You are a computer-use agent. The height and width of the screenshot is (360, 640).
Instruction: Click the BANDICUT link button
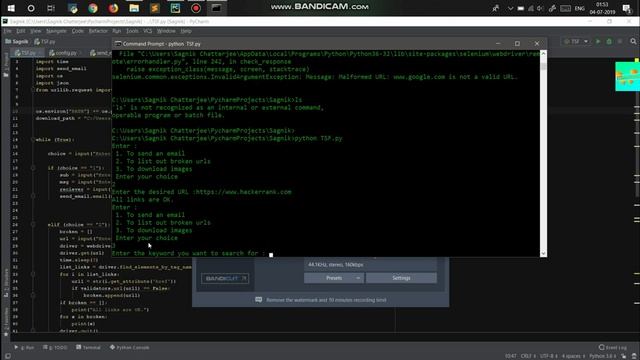[x=225, y=278]
